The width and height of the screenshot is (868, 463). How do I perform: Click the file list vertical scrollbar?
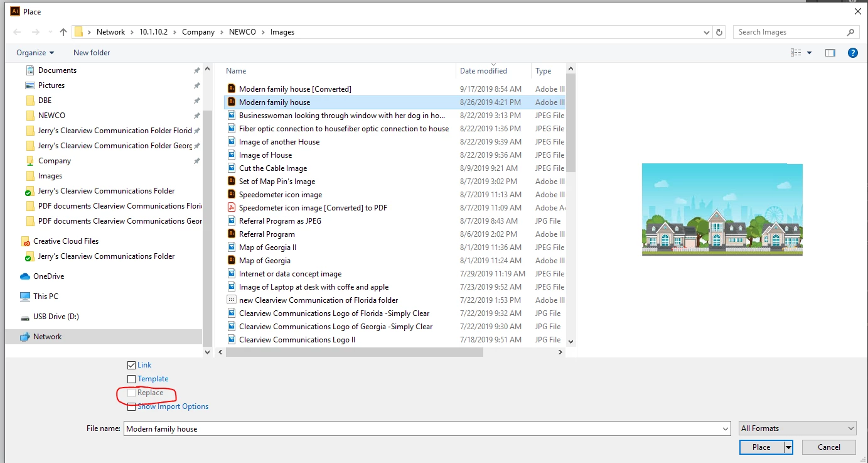point(571,123)
